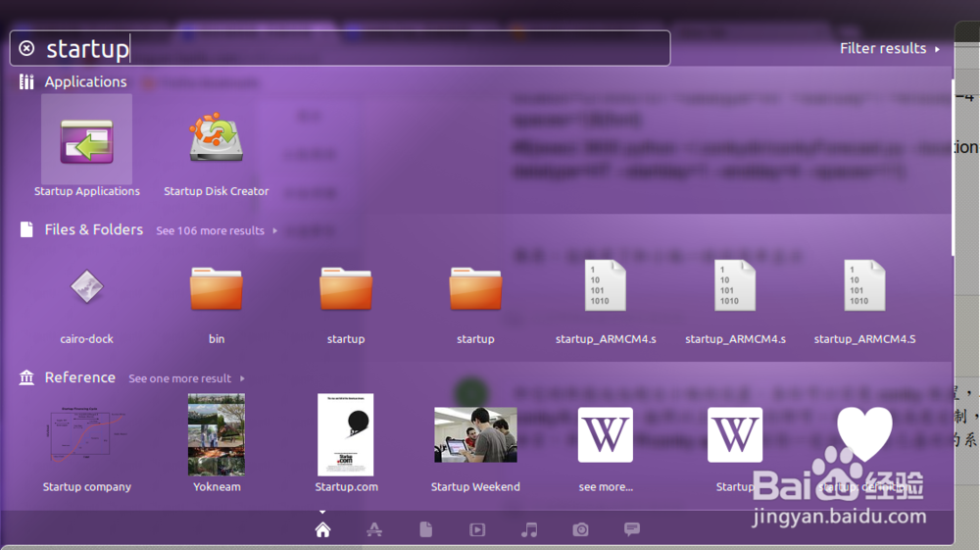This screenshot has height=550, width=980.
Task: Open startup_ARMCM4.S file with capital S
Action: pyautogui.click(x=864, y=303)
